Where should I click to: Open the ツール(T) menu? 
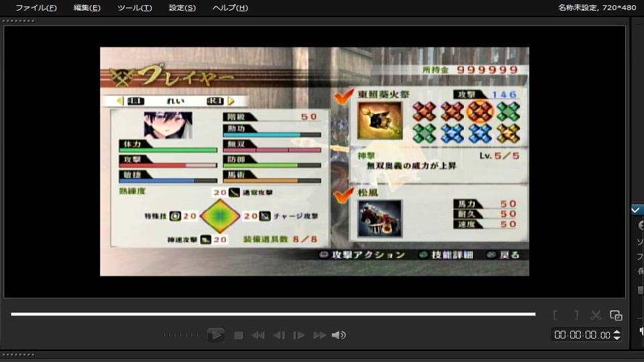(135, 8)
